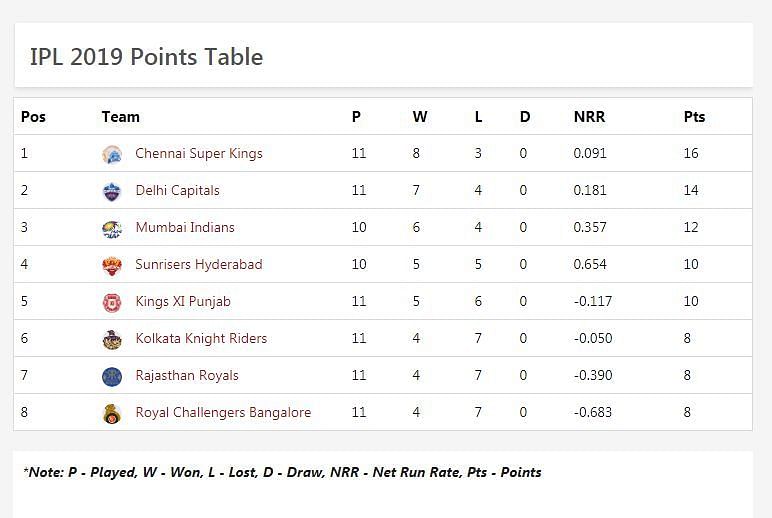Viewport: 772px width, 518px height.
Task: Click the Chennai Super Kings team logo
Action: click(112, 154)
